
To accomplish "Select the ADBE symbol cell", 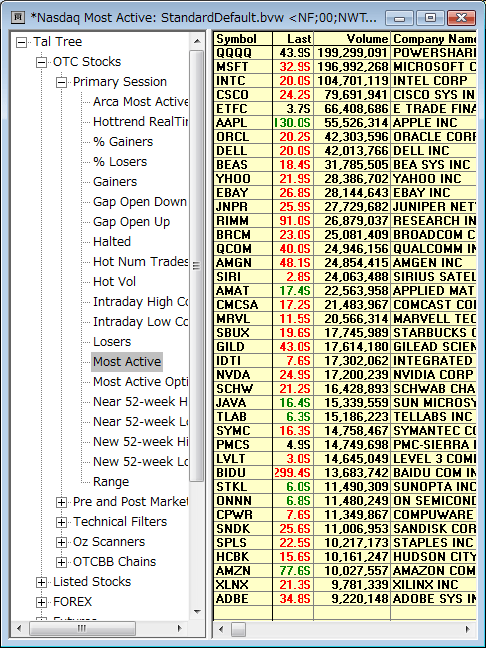I will (243, 599).
